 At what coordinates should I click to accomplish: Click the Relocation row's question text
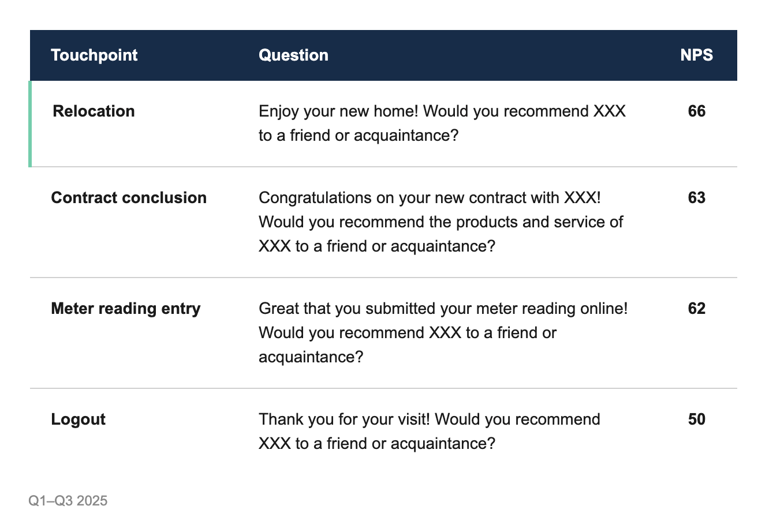[x=442, y=123]
